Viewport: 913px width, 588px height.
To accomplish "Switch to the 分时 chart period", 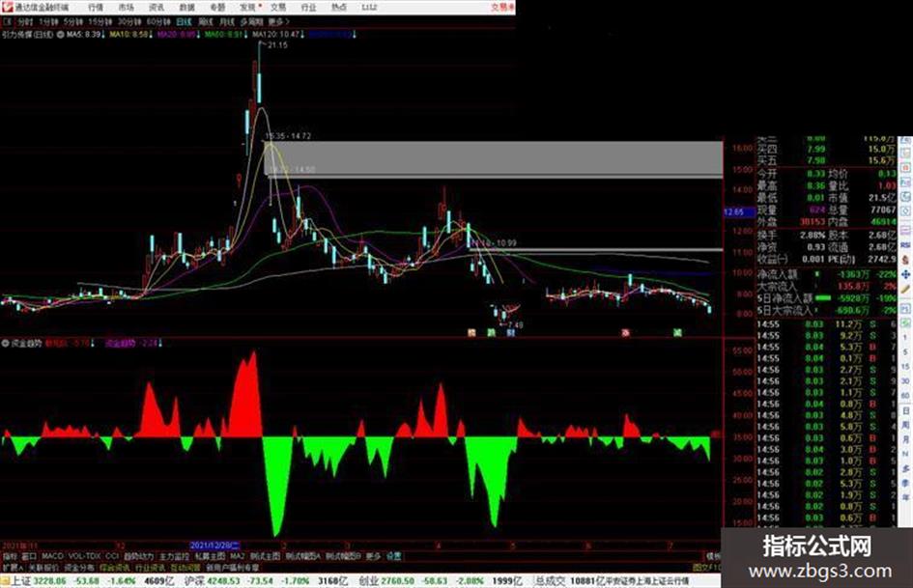I will pyautogui.click(x=25, y=21).
